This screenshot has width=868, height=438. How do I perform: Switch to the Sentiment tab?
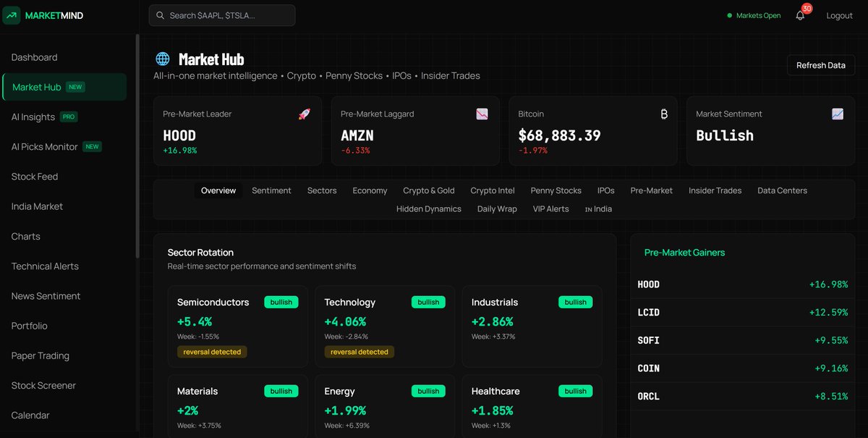click(271, 190)
